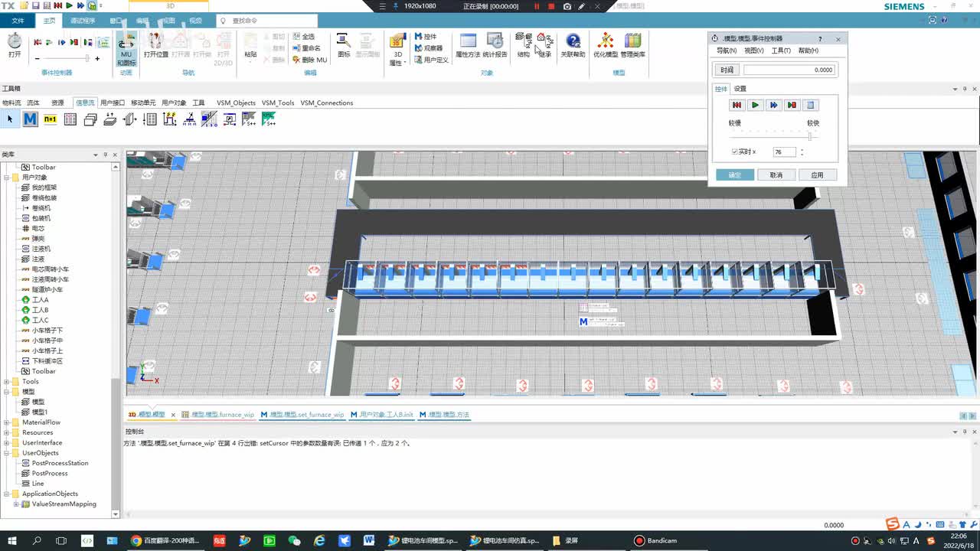
Task: Open the Event Controller stopwatch icon
Action: (x=15, y=45)
